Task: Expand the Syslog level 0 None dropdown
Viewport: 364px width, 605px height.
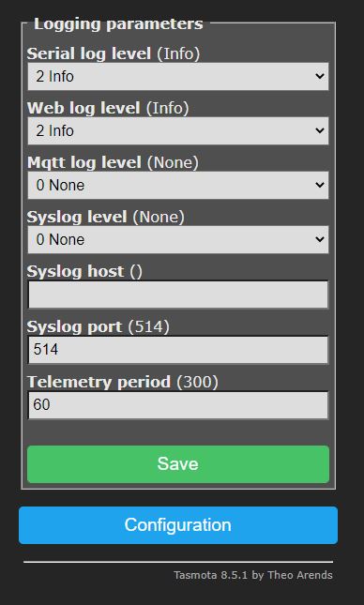Action: click(178, 239)
